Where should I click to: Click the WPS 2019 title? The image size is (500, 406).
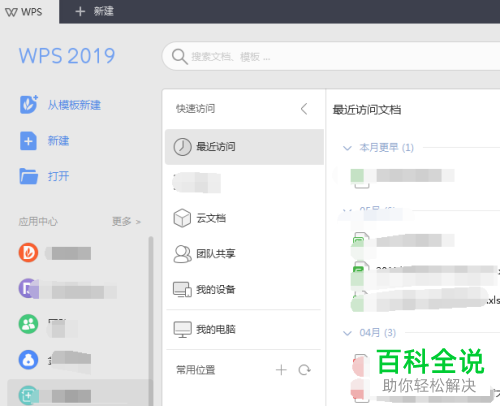(x=67, y=56)
